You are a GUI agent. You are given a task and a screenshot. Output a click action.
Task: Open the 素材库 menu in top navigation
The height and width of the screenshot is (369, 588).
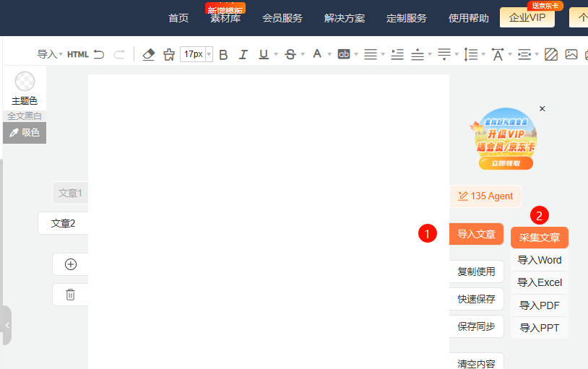pos(225,18)
